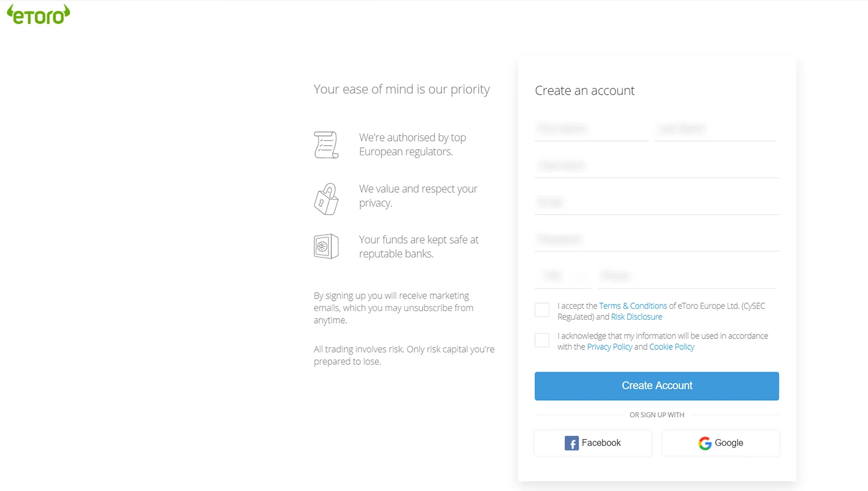Screen dimensions: 868x491
Task: Sign up with Google
Action: (x=721, y=443)
